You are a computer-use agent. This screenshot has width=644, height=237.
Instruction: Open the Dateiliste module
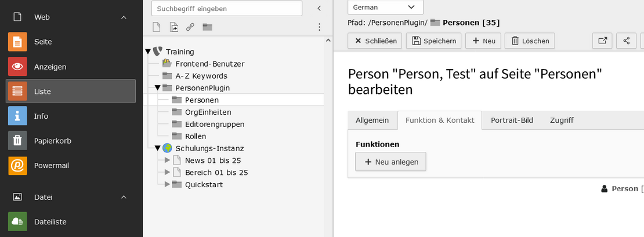17,221
